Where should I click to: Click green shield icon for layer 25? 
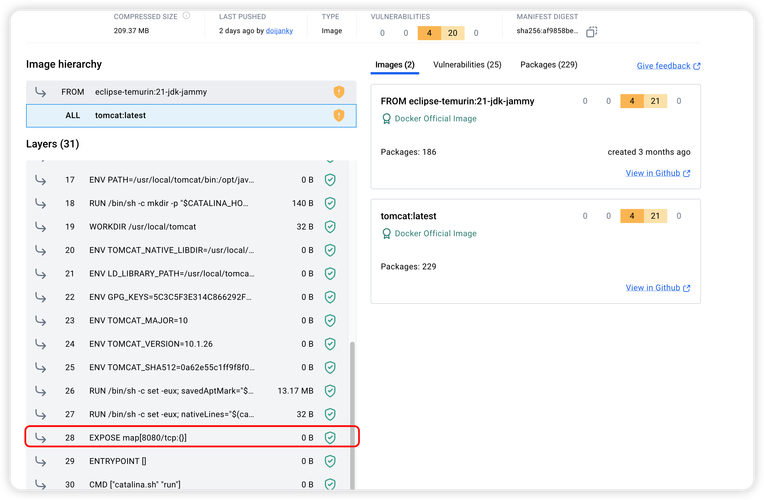(x=330, y=367)
